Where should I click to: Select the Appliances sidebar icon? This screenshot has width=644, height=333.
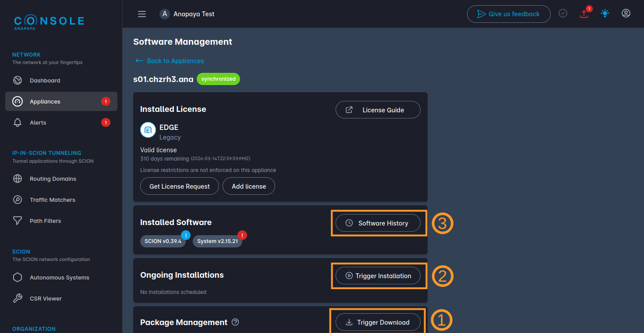(18, 101)
